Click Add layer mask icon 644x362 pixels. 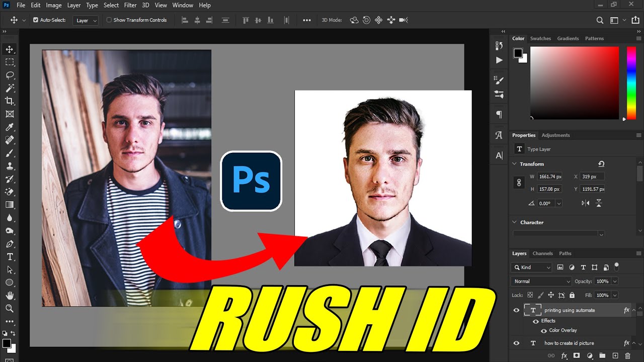point(577,356)
